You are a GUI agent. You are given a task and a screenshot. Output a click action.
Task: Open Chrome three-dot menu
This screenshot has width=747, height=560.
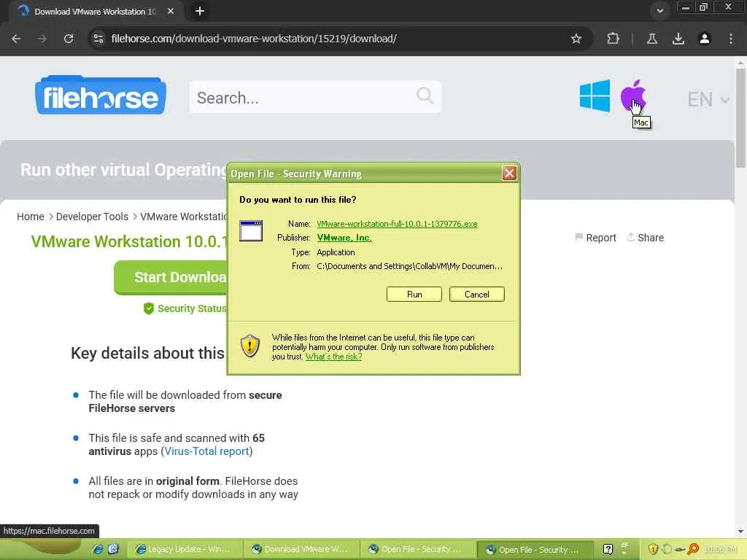731,39
